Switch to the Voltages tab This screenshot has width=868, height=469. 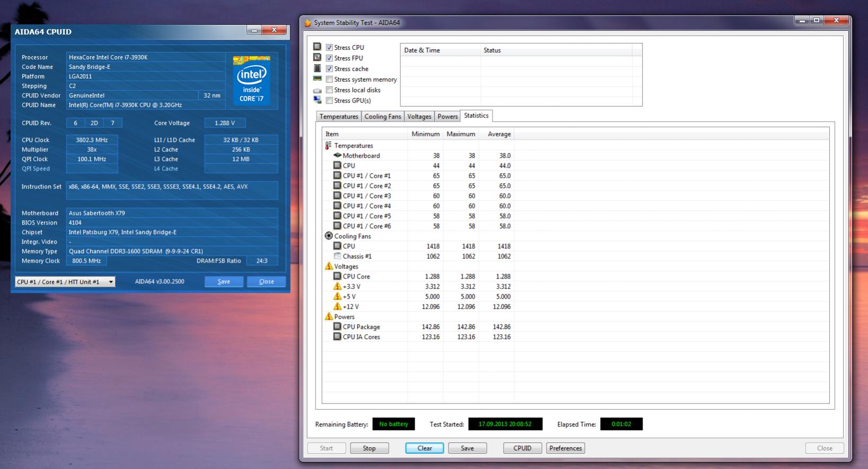tap(419, 117)
